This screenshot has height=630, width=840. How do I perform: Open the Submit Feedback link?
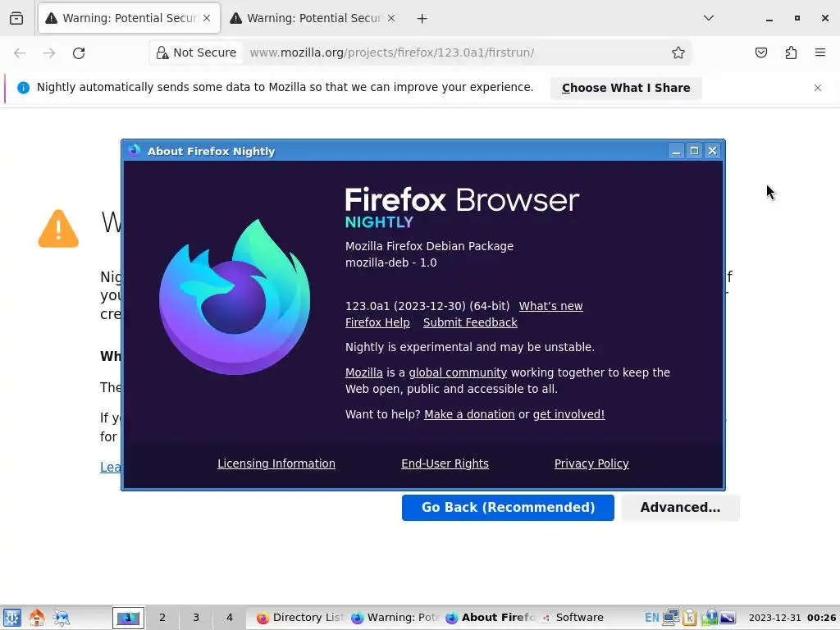pyautogui.click(x=470, y=322)
